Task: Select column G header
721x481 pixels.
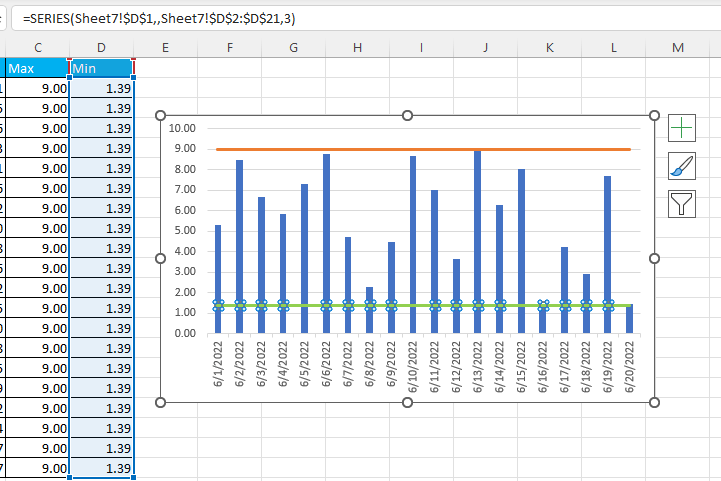Action: tap(293, 48)
